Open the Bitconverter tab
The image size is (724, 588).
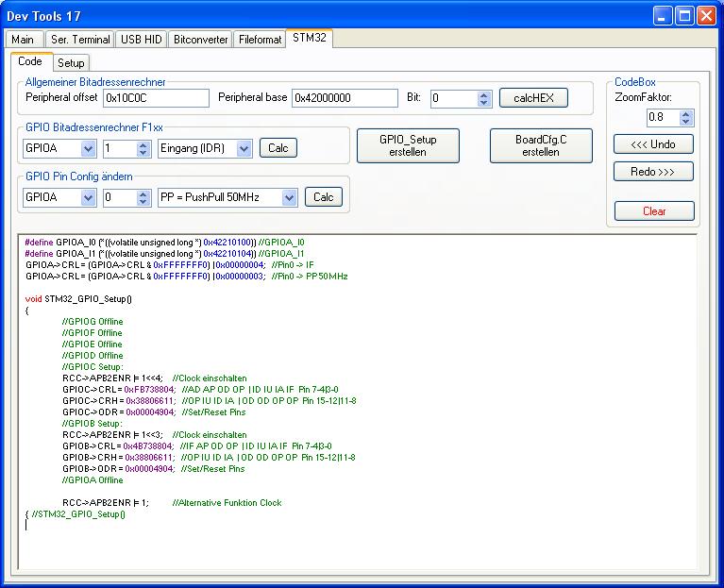pos(201,40)
